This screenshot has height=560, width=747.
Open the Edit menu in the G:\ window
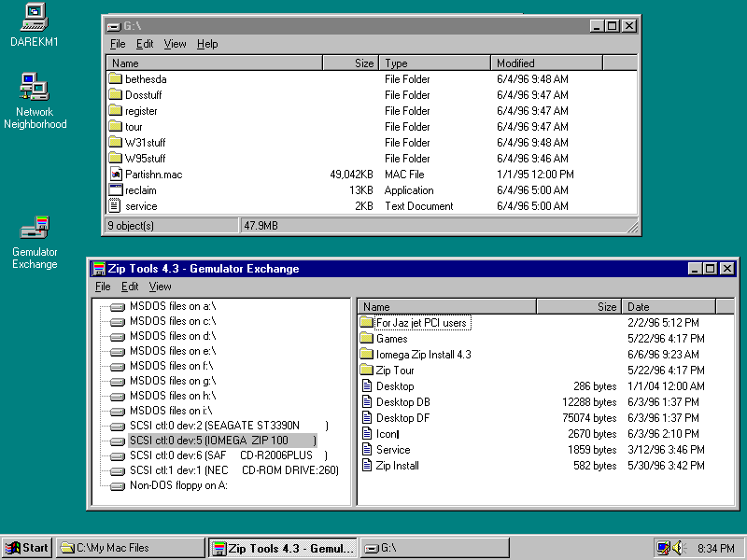click(x=145, y=44)
